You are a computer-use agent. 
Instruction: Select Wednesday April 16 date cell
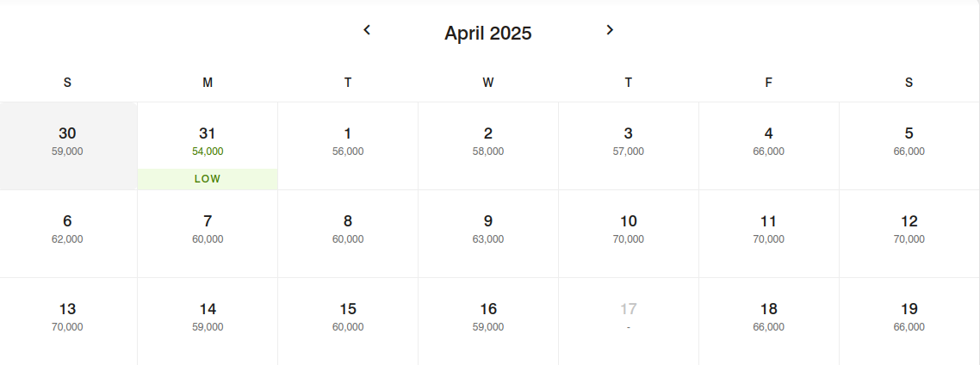(x=488, y=321)
